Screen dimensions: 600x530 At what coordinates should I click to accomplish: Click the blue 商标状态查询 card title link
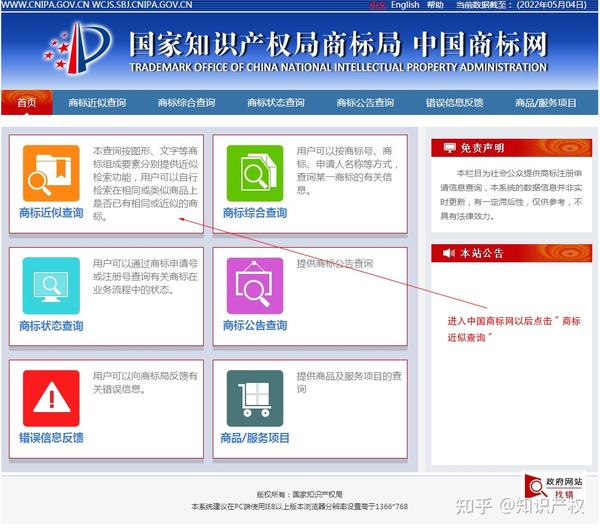(51, 326)
